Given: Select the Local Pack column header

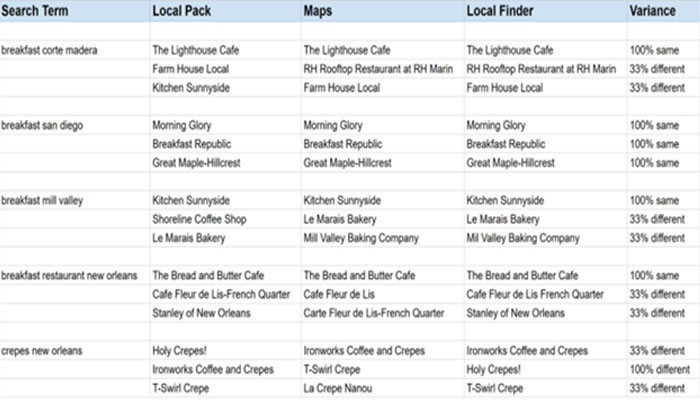Looking at the screenshot, I should point(181,10).
